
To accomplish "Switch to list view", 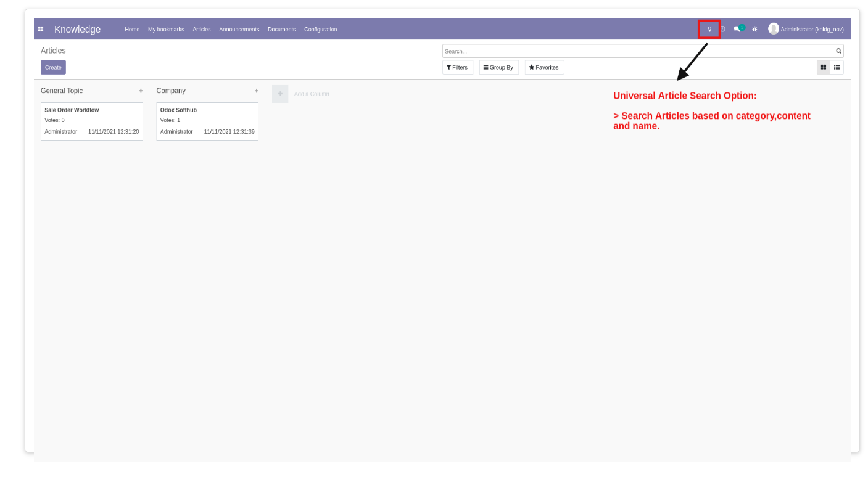I will point(837,67).
